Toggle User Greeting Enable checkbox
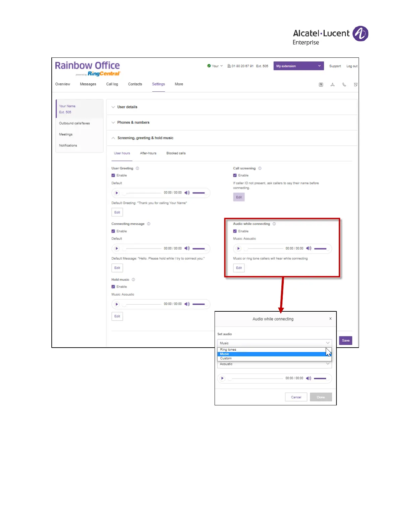The width and height of the screenshot is (411, 532). [x=113, y=175]
